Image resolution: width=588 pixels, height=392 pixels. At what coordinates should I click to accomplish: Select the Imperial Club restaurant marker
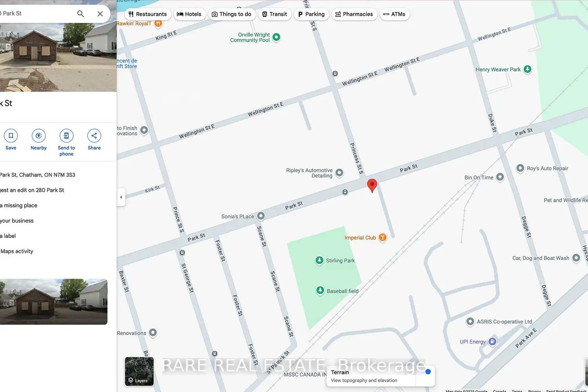pos(382,237)
